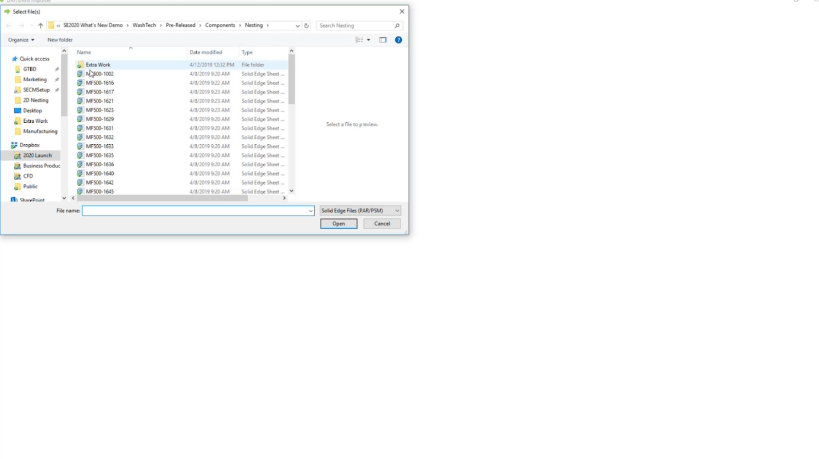The image size is (819, 459).
Task: Click the Refresh address bar icon
Action: (x=307, y=26)
